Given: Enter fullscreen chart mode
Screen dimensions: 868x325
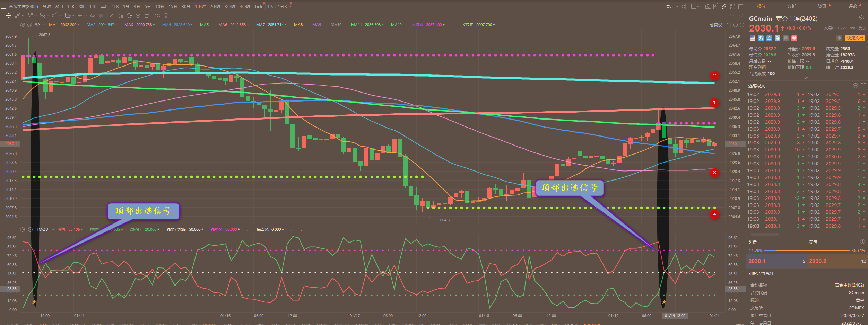Looking at the screenshot, I should pos(733,6).
